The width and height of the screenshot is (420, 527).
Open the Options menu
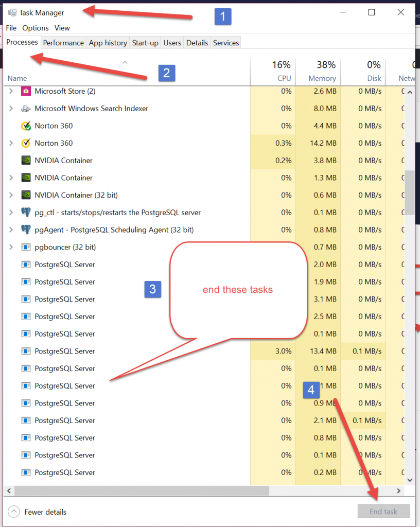35,28
